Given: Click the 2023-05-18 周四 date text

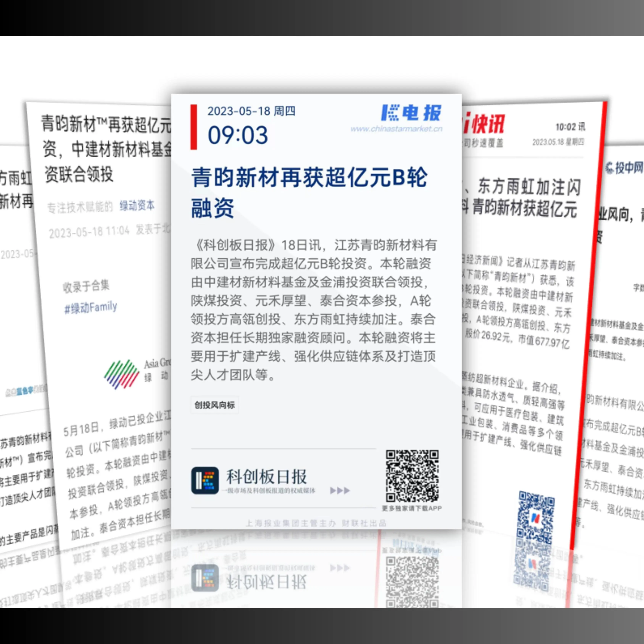Looking at the screenshot, I should pos(251,111).
